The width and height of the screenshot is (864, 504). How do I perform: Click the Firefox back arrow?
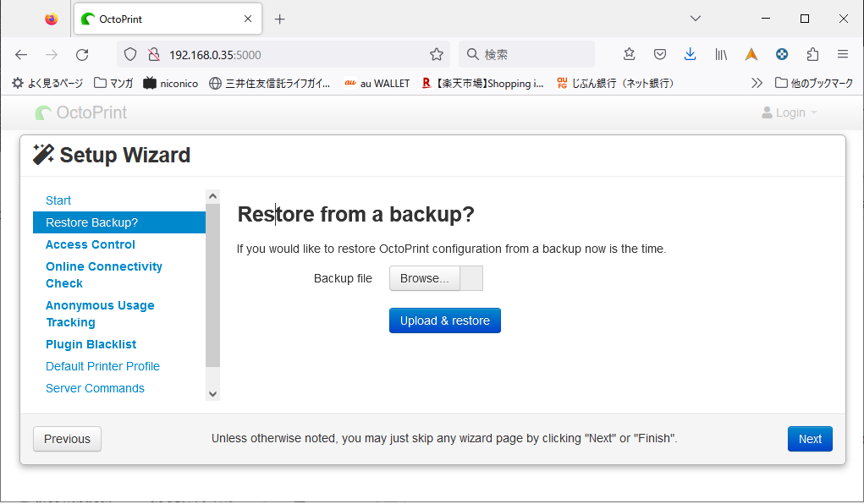pos(21,54)
